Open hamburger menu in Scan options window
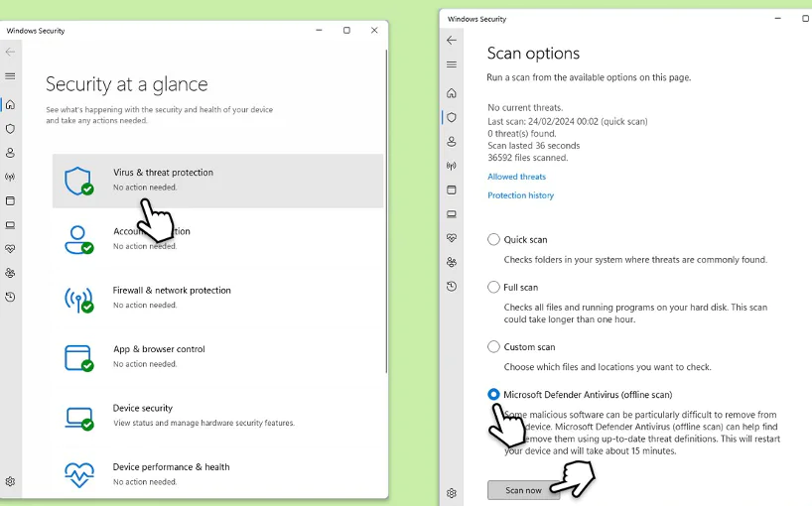This screenshot has width=812, height=506. 452,64
